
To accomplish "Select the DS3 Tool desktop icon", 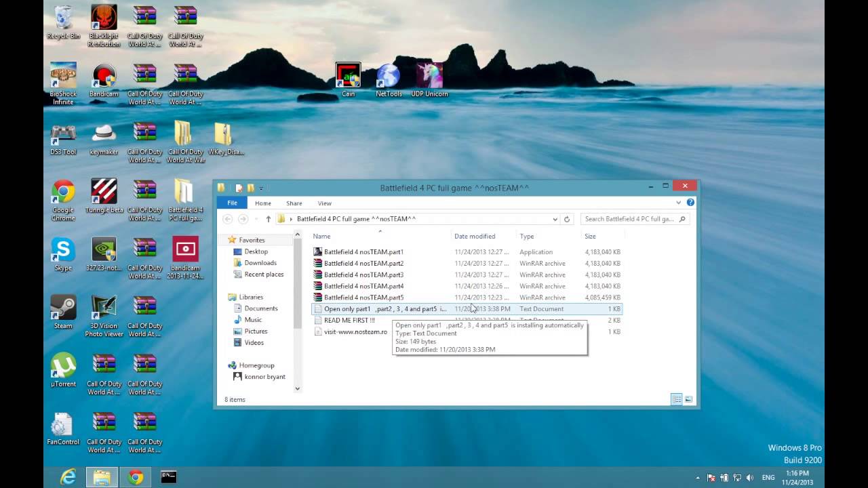I will (63, 138).
